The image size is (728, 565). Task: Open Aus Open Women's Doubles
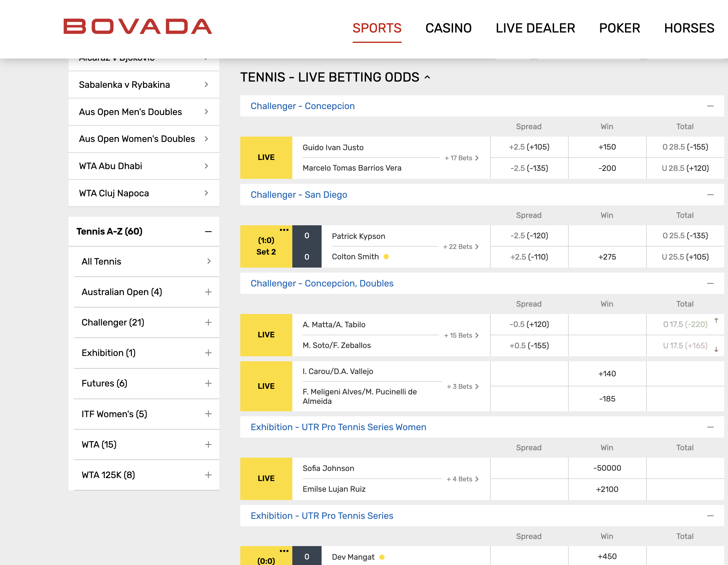coord(144,139)
